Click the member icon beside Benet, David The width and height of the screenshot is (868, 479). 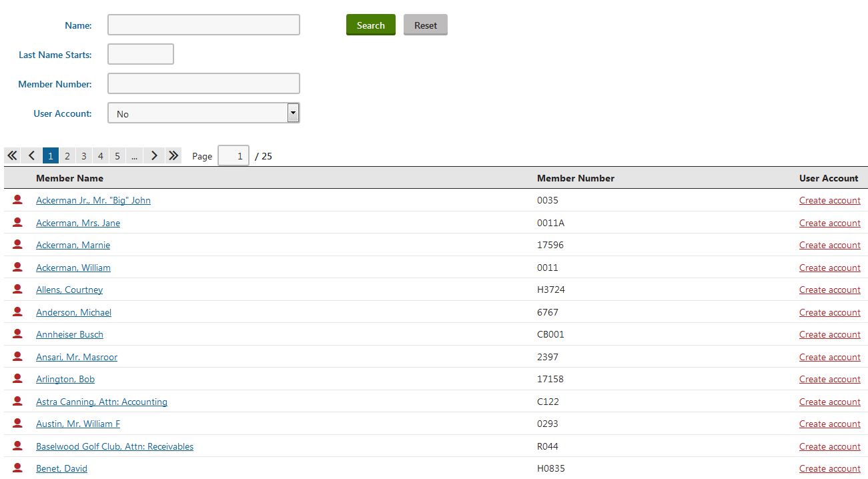tap(17, 468)
